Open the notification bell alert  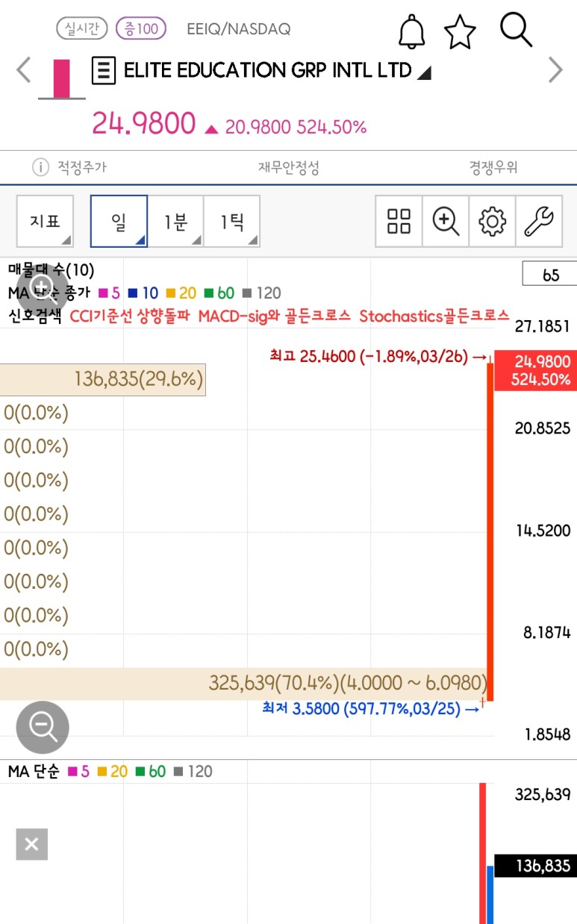click(411, 31)
